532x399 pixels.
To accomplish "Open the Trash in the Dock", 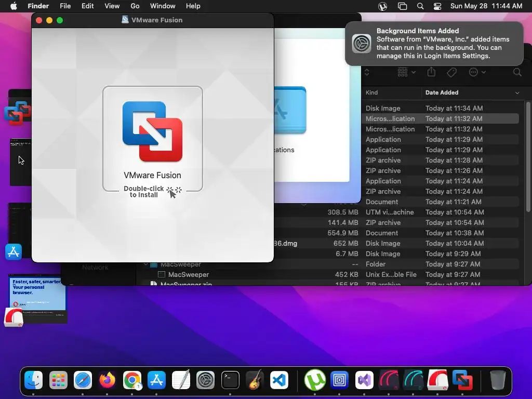I will pyautogui.click(x=498, y=380).
